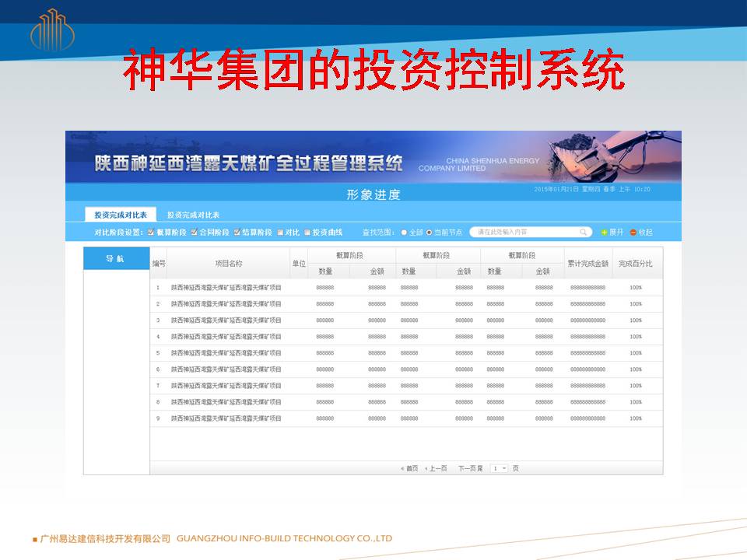Select the 全部 search range radio button

(404, 233)
